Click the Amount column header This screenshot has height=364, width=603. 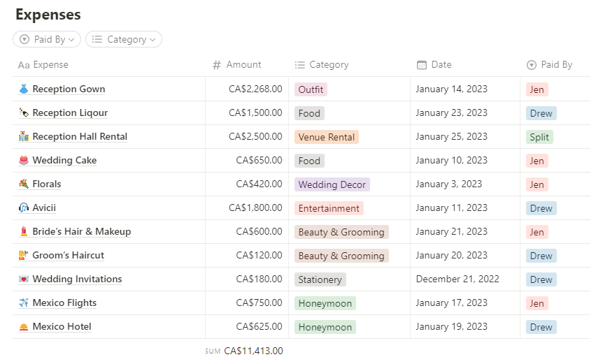(x=243, y=65)
